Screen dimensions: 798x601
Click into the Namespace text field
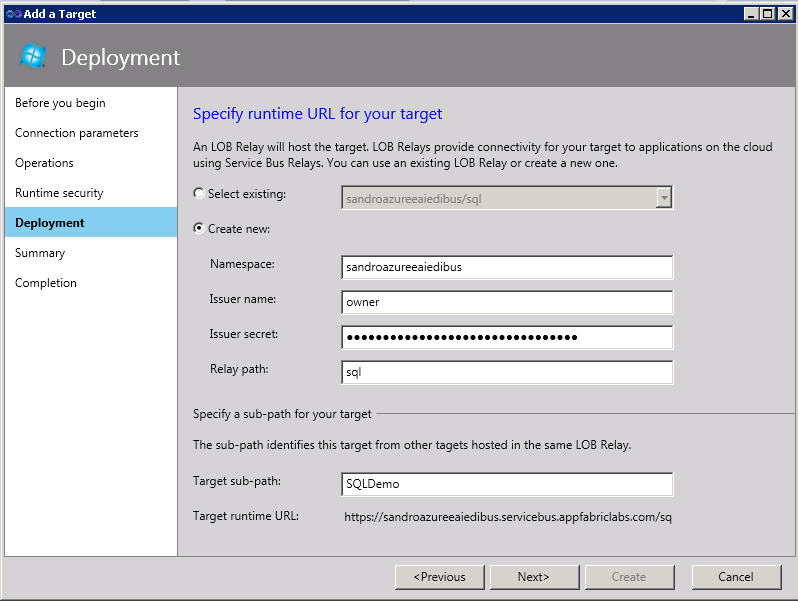[506, 267]
